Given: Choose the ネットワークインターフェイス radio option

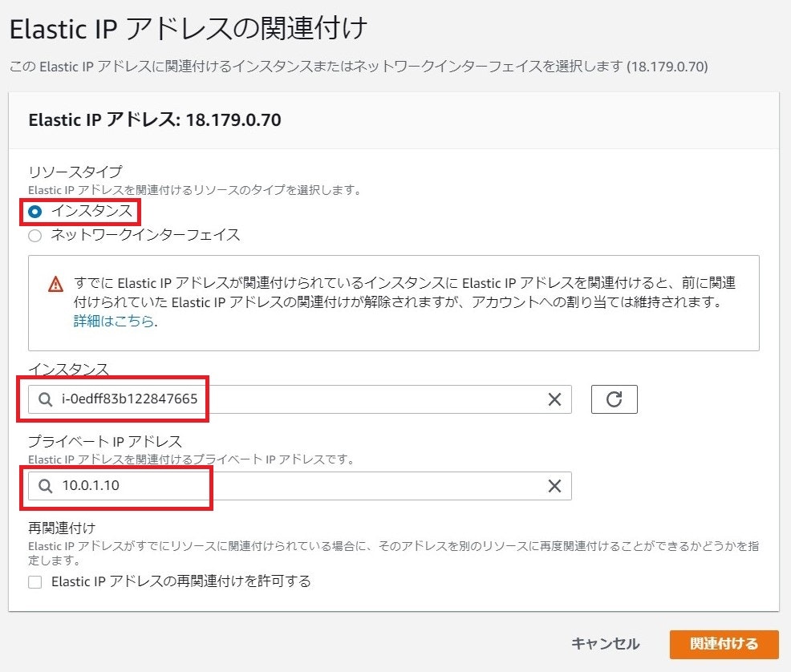Looking at the screenshot, I should click(34, 236).
